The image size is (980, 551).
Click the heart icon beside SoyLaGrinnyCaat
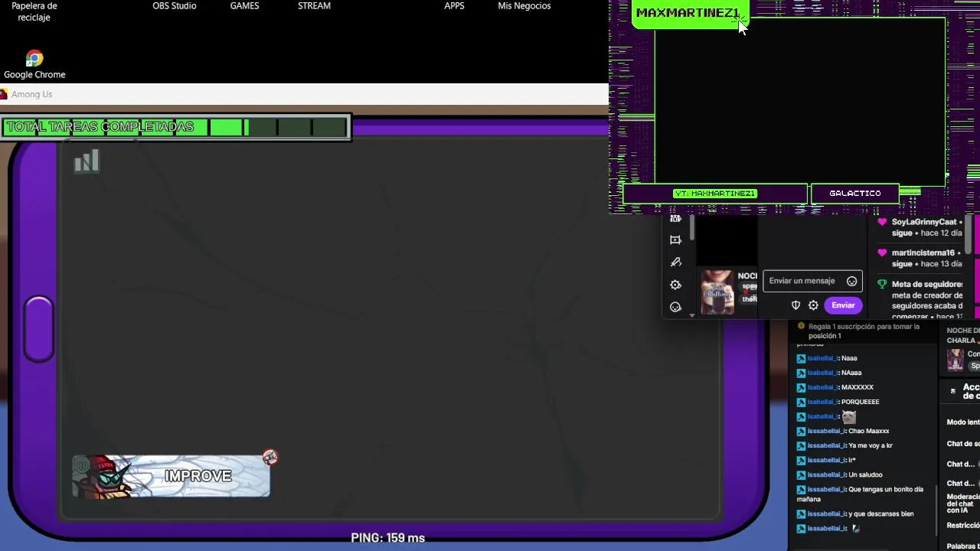tap(882, 222)
